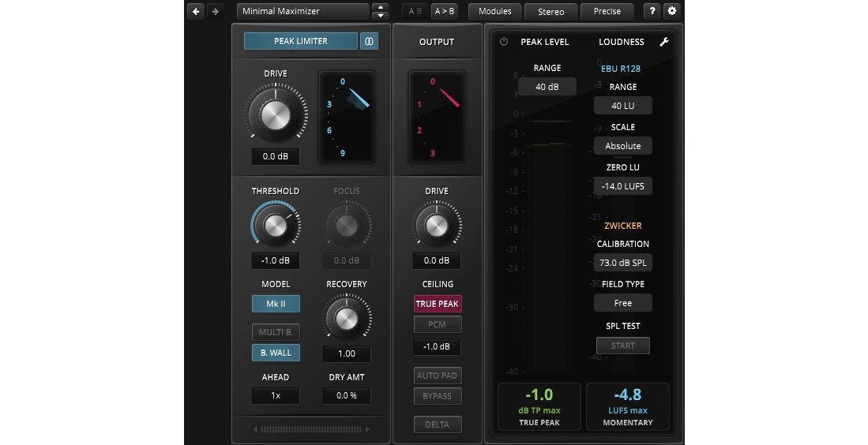
Task: Click the disabled FOCUS knob
Action: [x=347, y=225]
